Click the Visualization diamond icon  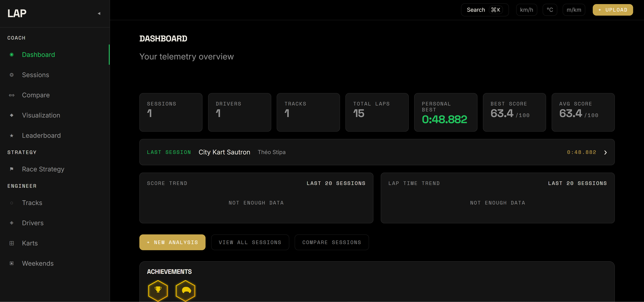click(x=12, y=115)
